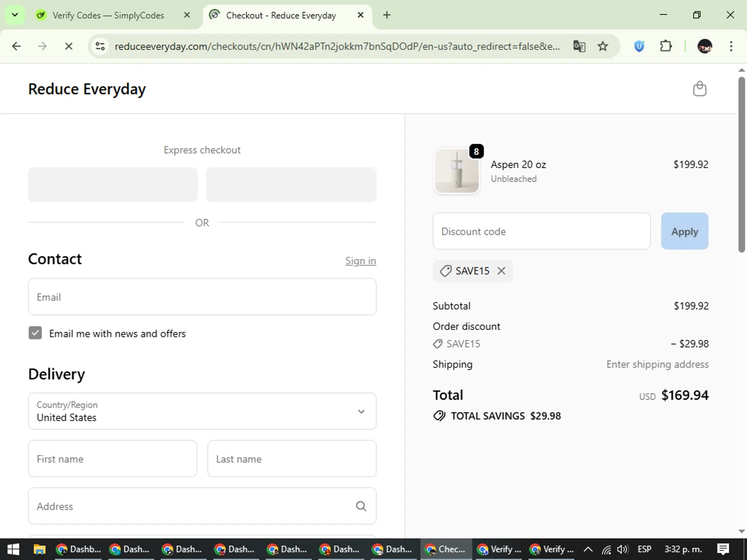
Task: Click the Reduce Everyday store title
Action: click(x=87, y=89)
